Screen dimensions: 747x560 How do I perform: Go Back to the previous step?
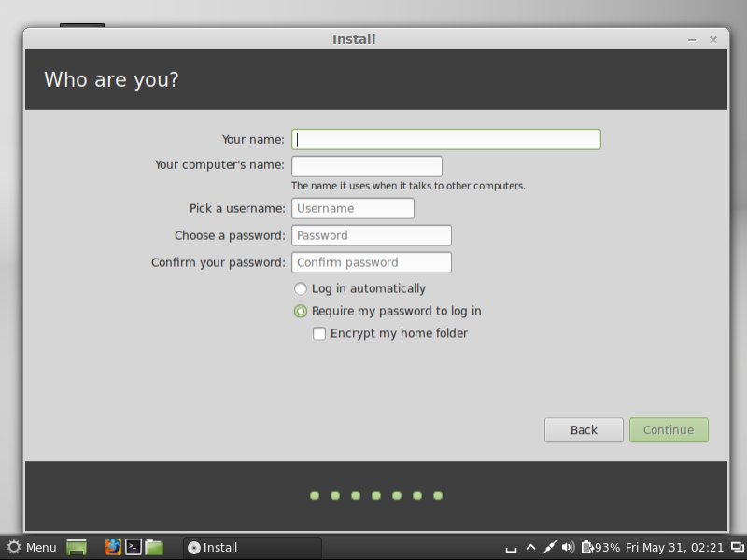click(x=584, y=430)
